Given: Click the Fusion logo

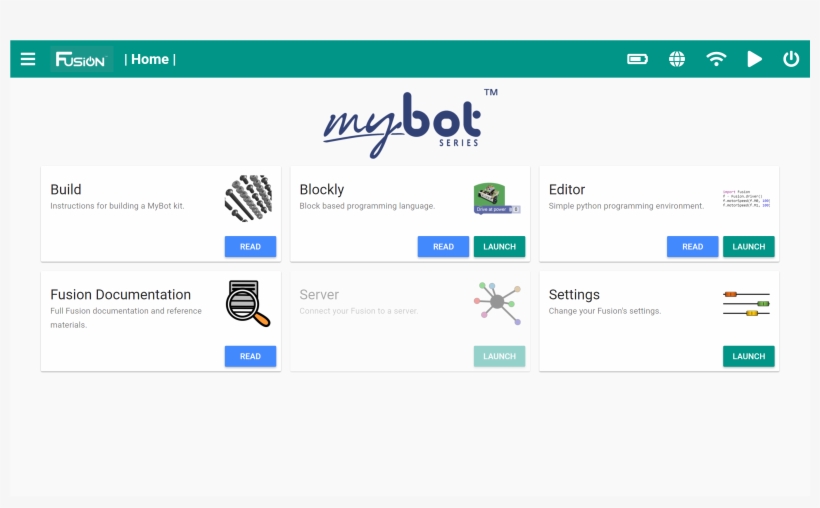Looking at the screenshot, I should [81, 60].
